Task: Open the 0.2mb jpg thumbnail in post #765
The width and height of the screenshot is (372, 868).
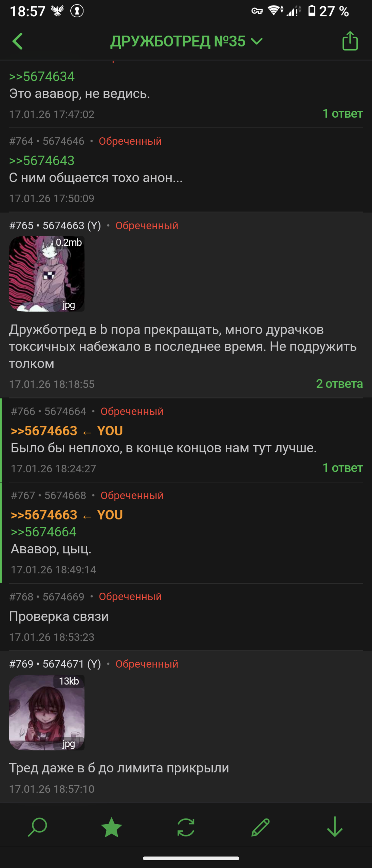Action: point(47,274)
